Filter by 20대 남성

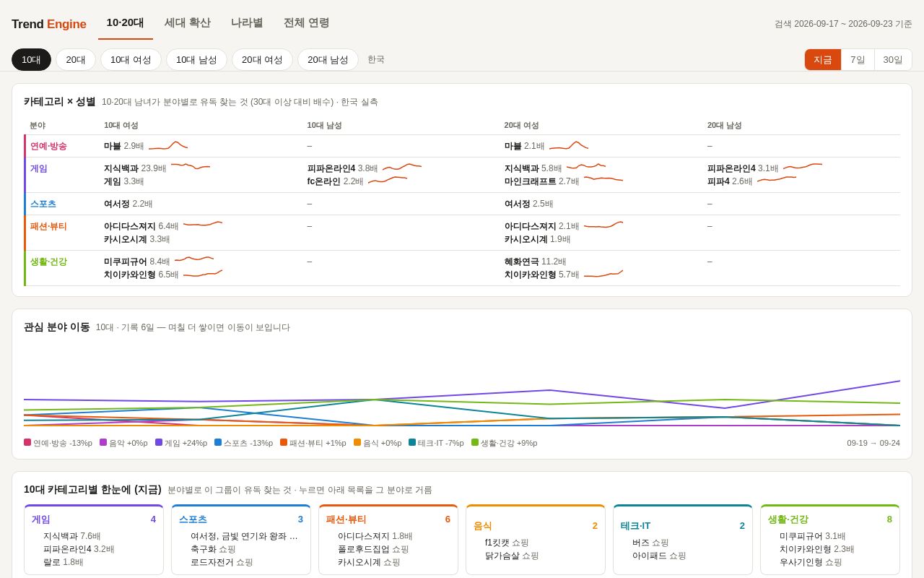click(x=328, y=59)
